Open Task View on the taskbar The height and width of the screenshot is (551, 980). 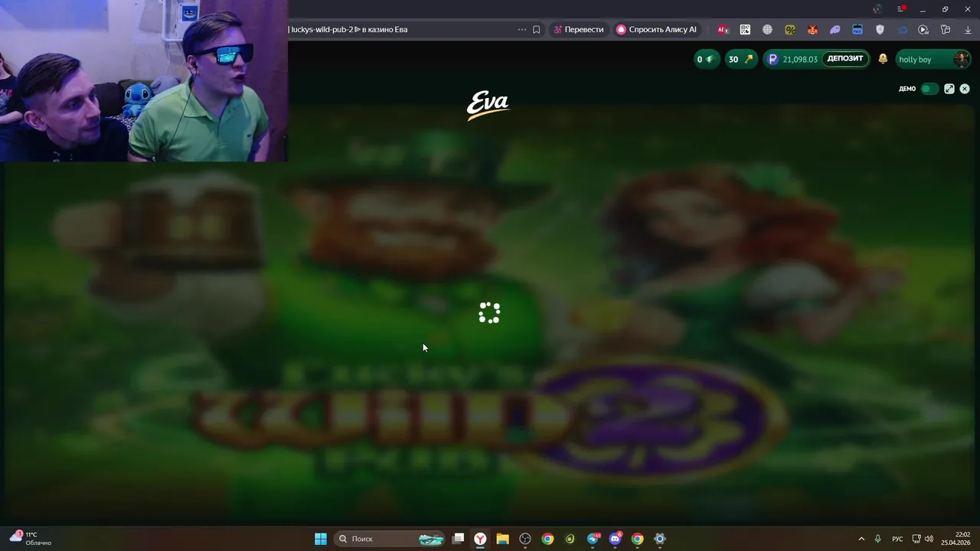458,539
